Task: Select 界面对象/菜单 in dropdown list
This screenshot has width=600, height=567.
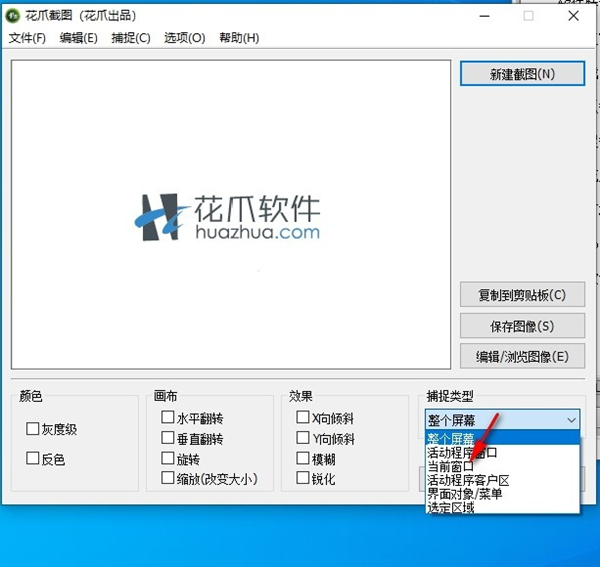Action: point(503,494)
